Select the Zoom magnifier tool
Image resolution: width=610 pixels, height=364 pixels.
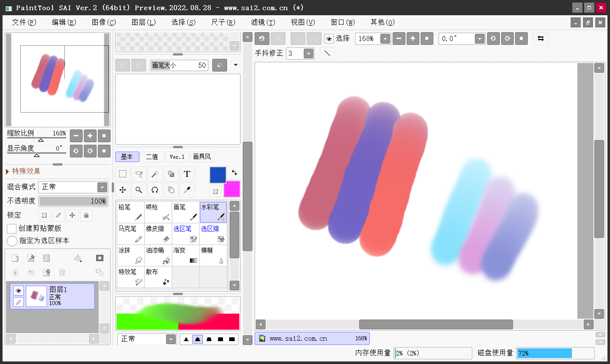coord(139,190)
